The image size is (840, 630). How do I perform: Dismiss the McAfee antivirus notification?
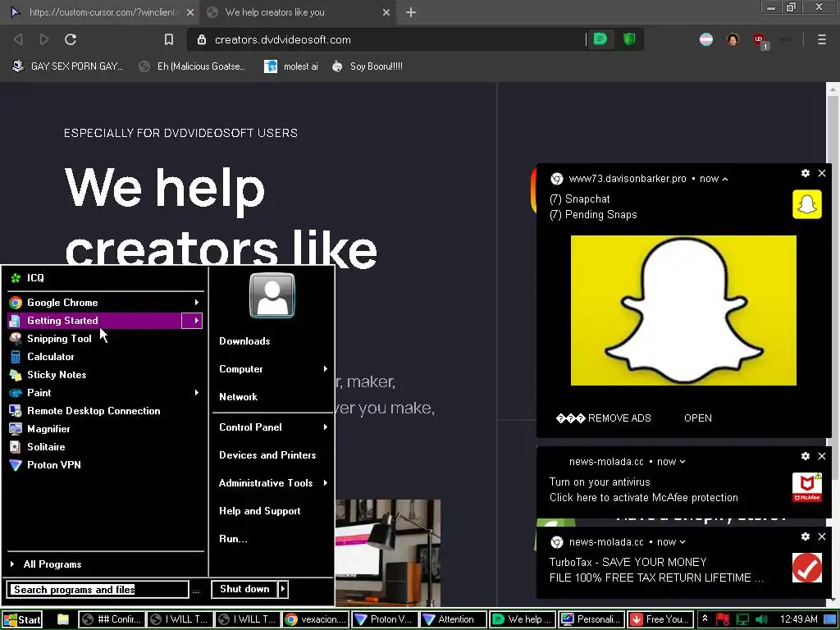[822, 456]
